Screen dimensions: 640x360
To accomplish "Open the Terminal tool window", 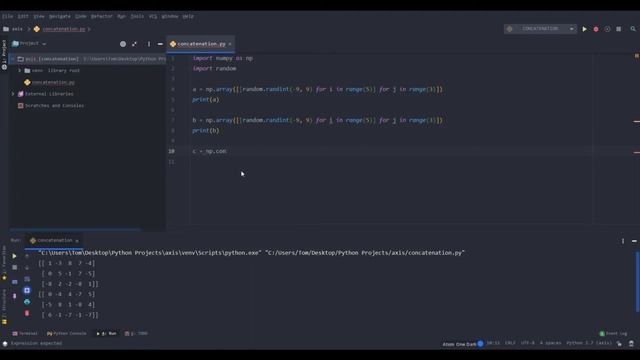I will 25,333.
